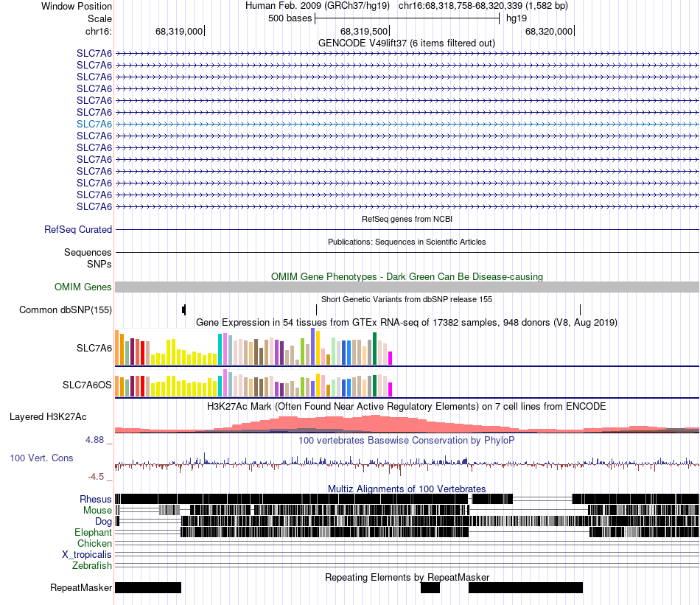Viewport: 700px width, 605px height.
Task: Click the PhyloP Basewise Conservation title
Action: pos(406,441)
